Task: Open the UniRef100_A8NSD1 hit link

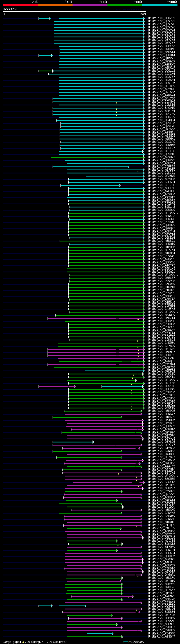Action: [x=161, y=241]
